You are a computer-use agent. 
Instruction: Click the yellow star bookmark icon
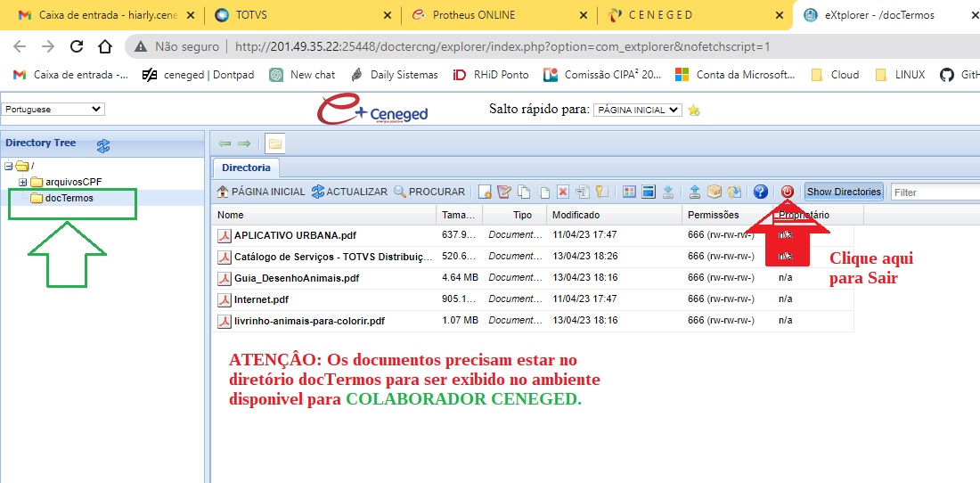pyautogui.click(x=694, y=111)
